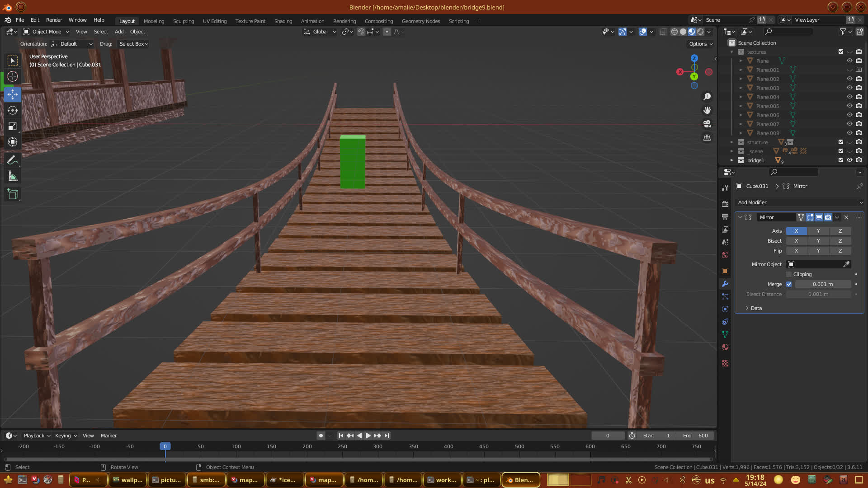
Task: Toggle camera view icon in viewport
Action: click(707, 124)
